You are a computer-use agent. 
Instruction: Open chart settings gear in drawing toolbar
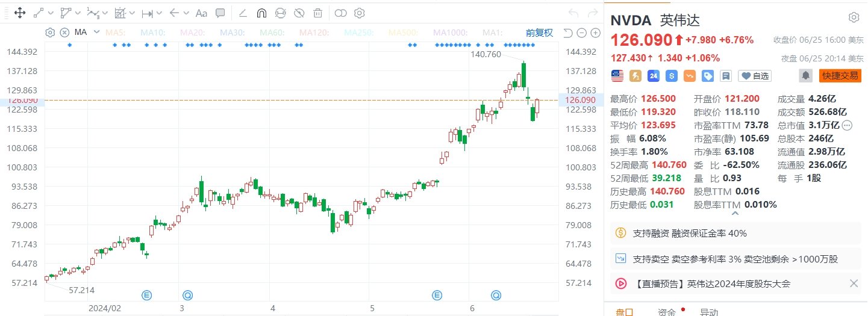[x=360, y=13]
